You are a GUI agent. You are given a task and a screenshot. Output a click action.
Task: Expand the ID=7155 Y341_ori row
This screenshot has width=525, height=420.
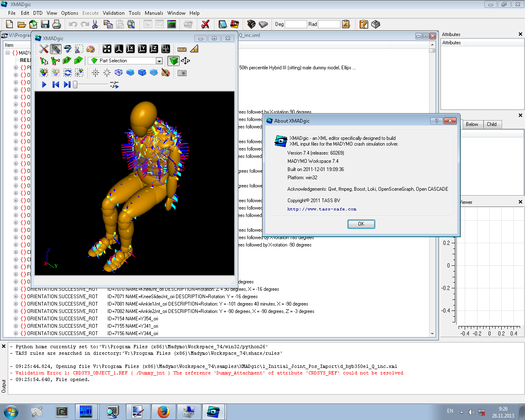click(16, 326)
